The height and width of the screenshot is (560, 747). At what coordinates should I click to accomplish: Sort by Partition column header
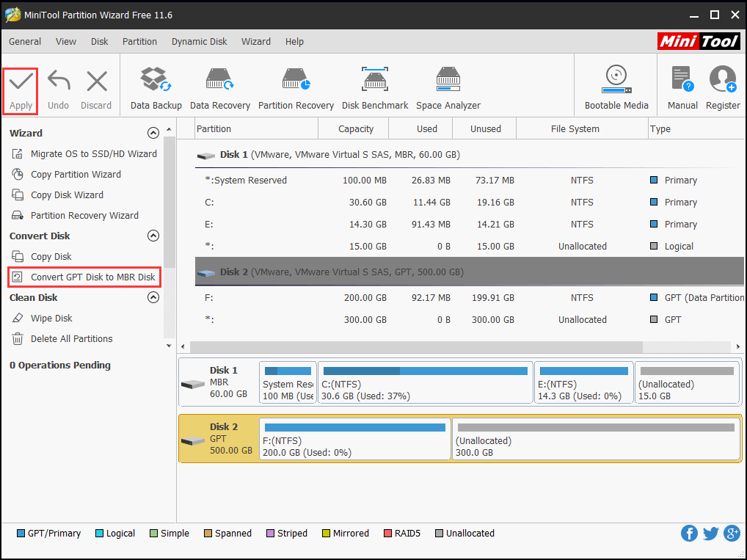[257, 128]
